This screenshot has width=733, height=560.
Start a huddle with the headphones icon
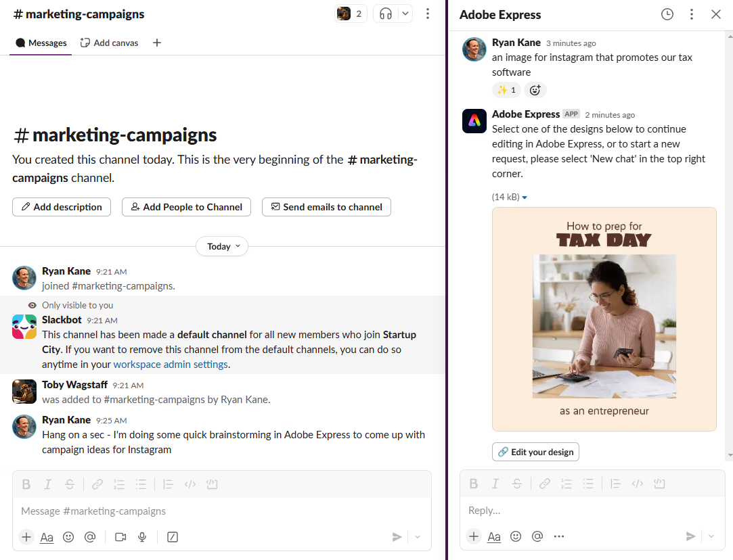click(386, 14)
